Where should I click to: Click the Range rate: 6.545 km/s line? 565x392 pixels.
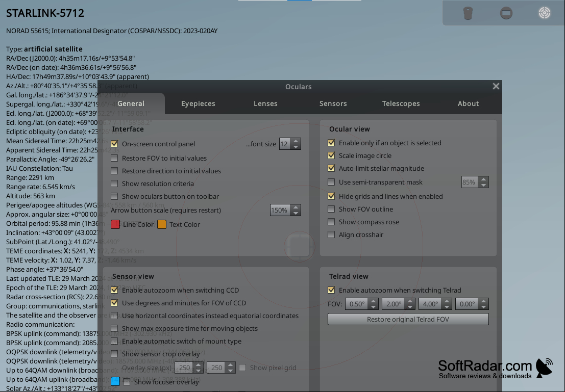point(40,187)
